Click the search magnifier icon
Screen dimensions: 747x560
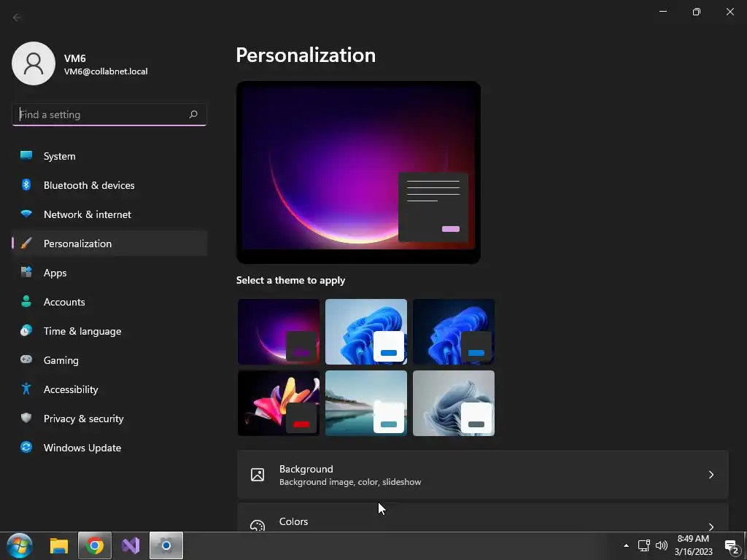tap(193, 114)
